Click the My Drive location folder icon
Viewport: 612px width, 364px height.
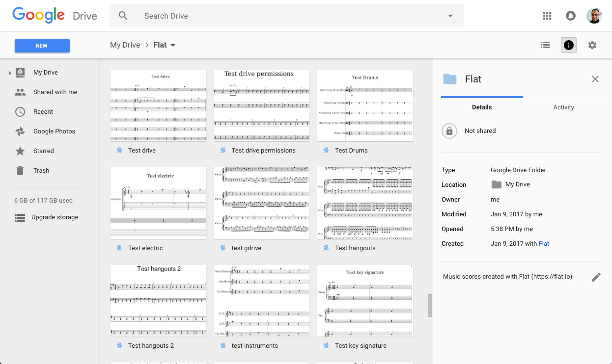pyautogui.click(x=497, y=184)
